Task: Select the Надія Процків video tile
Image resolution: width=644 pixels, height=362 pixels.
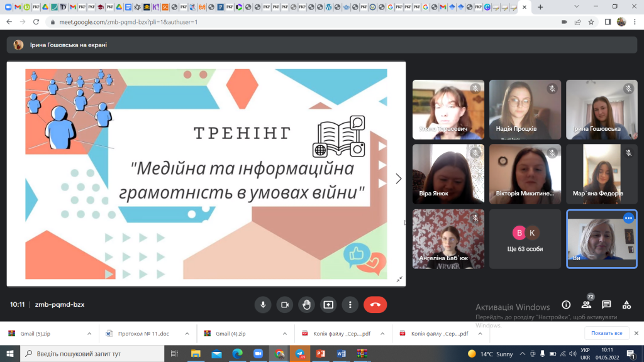Action: (x=525, y=109)
